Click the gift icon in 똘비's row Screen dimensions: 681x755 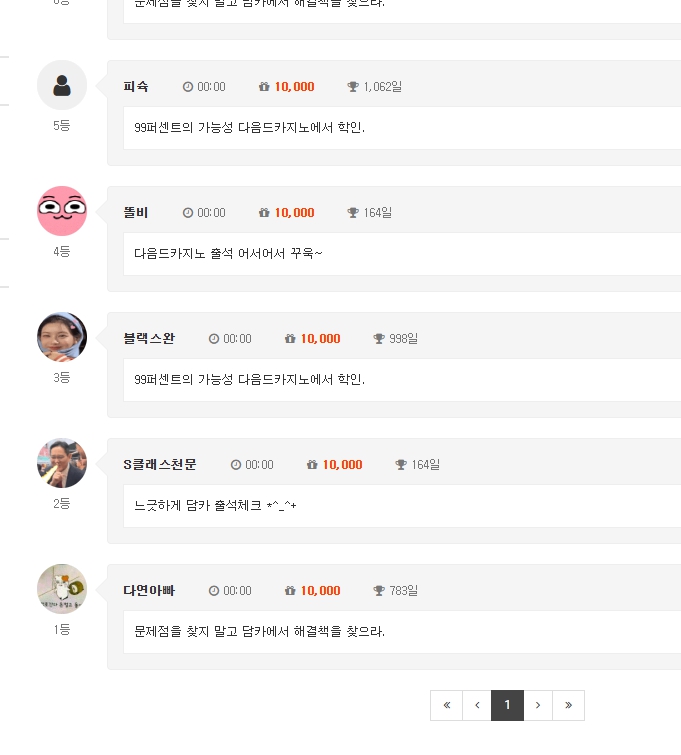point(264,212)
